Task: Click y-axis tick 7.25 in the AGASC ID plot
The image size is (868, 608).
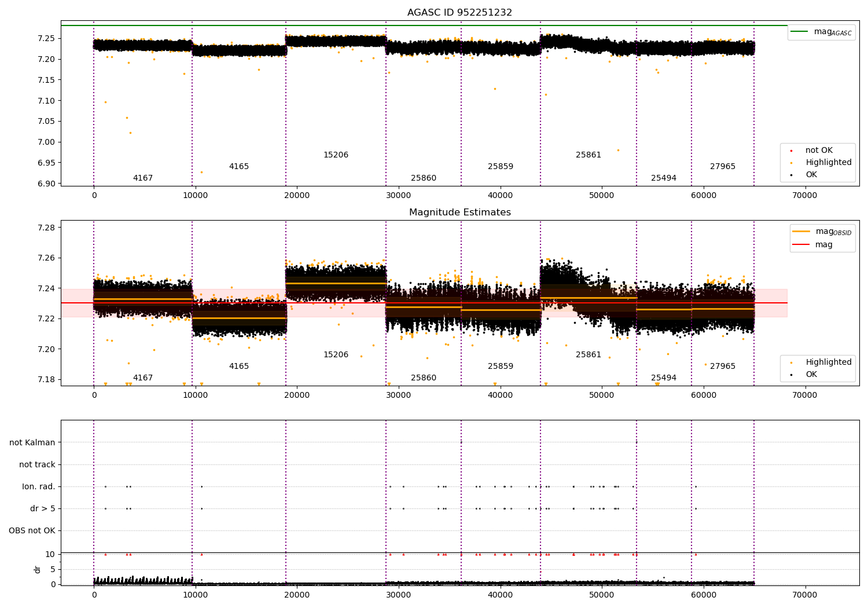Action: pos(45,39)
